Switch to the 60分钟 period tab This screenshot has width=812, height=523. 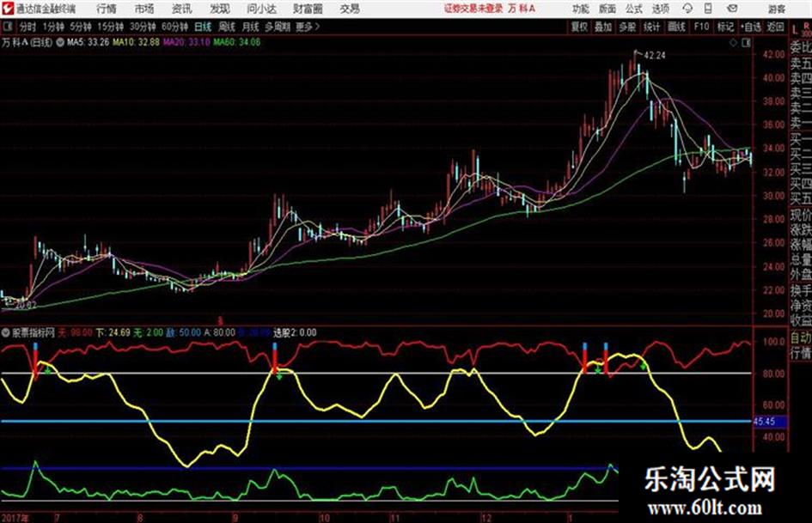[175, 27]
